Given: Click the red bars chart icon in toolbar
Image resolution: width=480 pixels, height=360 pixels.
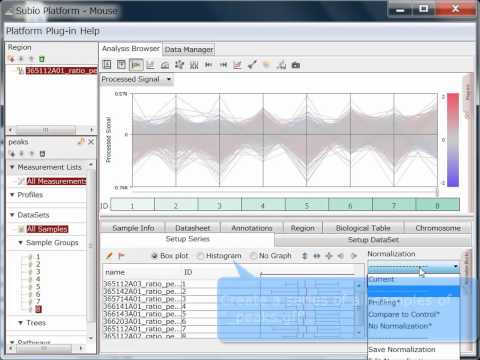Looking at the screenshot, I should coord(237,65).
